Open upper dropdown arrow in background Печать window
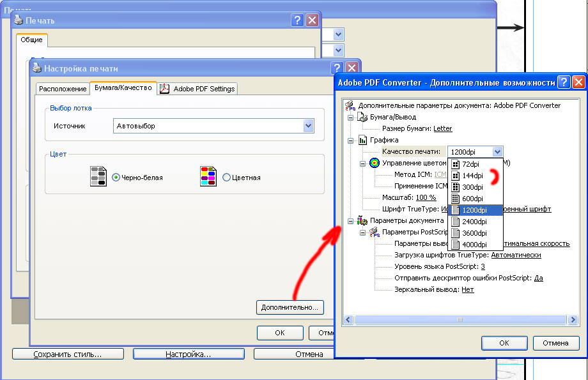Image resolution: width=588 pixels, height=380 pixels. (x=338, y=34)
